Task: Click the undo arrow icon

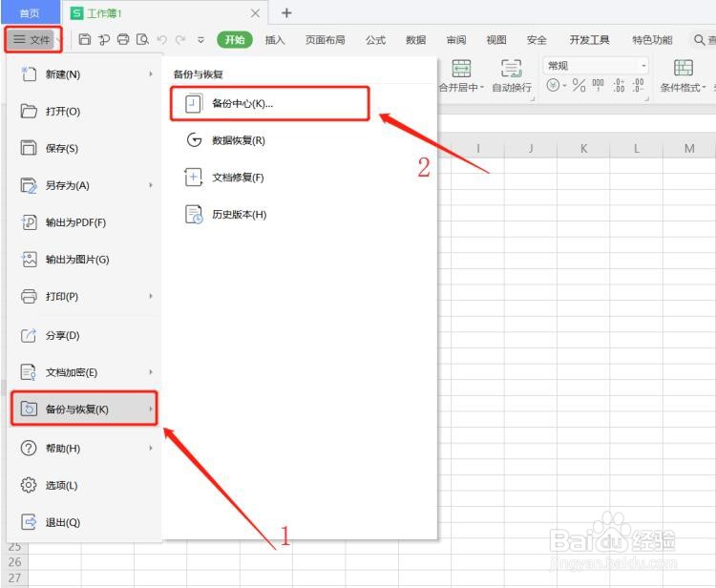Action: tap(161, 40)
